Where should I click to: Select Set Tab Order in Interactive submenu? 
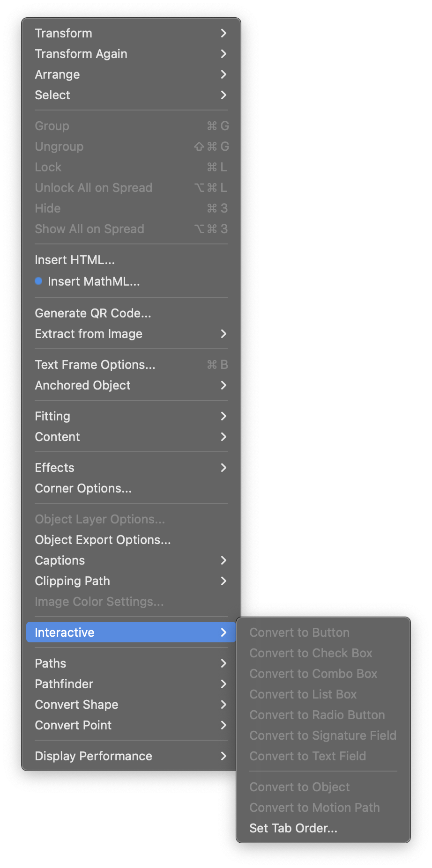[293, 828]
